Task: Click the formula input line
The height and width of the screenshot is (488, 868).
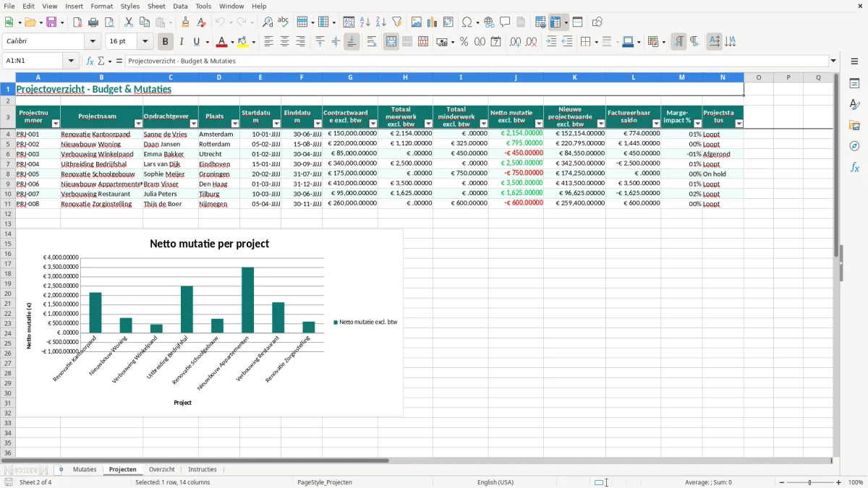Action: pyautogui.click(x=477, y=61)
